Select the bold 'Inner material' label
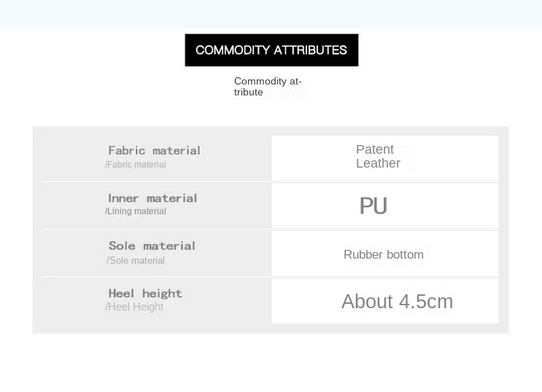Image resolution: width=542 pixels, height=392 pixels. (152, 198)
